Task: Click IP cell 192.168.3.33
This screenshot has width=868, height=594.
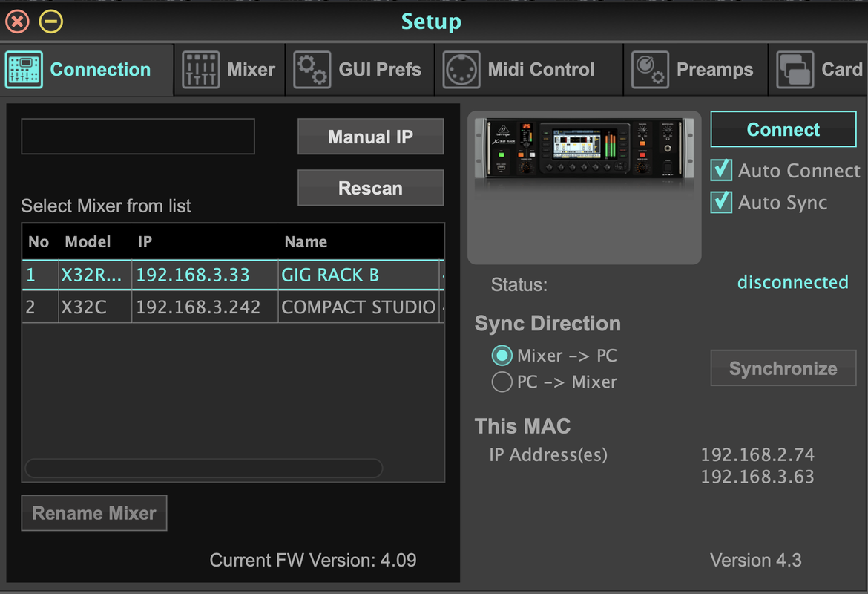Action: click(205, 275)
